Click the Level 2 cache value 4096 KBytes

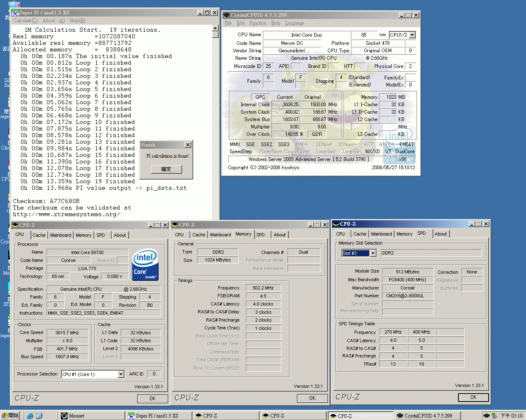tap(140, 349)
